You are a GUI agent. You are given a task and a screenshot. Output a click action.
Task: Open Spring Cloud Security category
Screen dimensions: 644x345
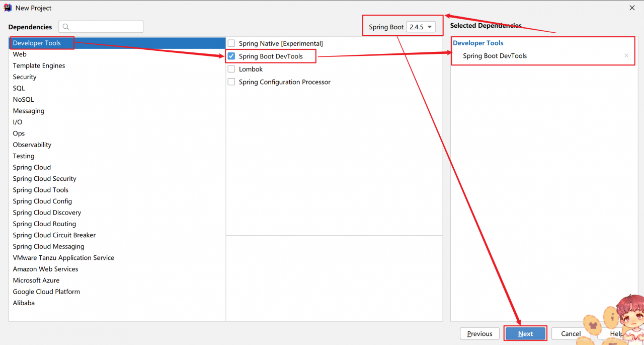click(117, 179)
